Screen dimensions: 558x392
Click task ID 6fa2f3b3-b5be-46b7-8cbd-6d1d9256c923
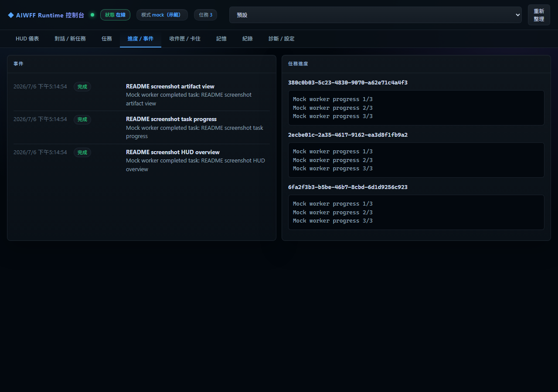tap(348, 187)
